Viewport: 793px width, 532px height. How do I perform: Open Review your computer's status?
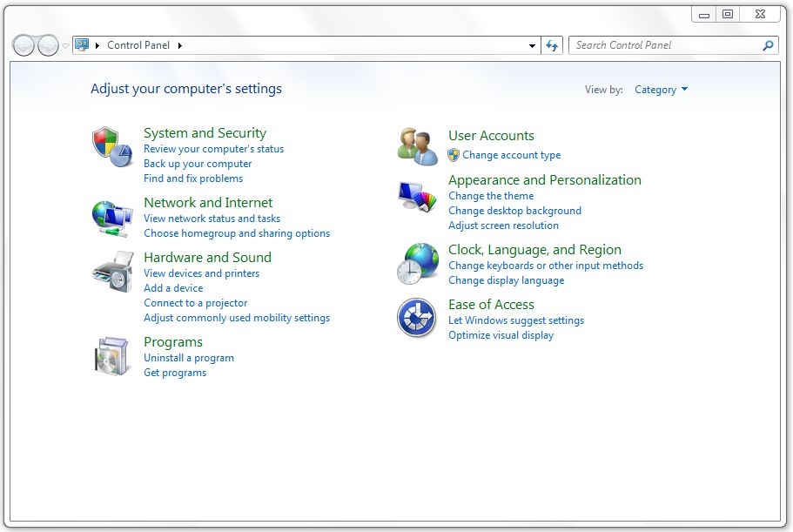[x=213, y=149]
